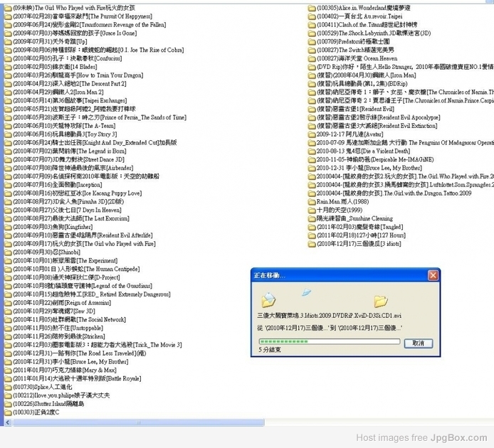Click the Up folder icon
The image size is (494, 448).
(x=6, y=42)
